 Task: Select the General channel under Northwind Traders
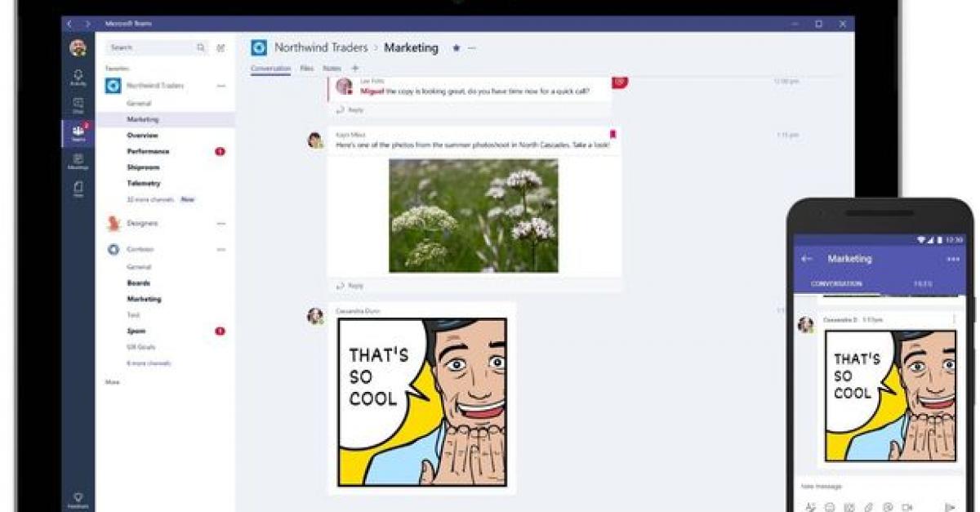click(139, 104)
